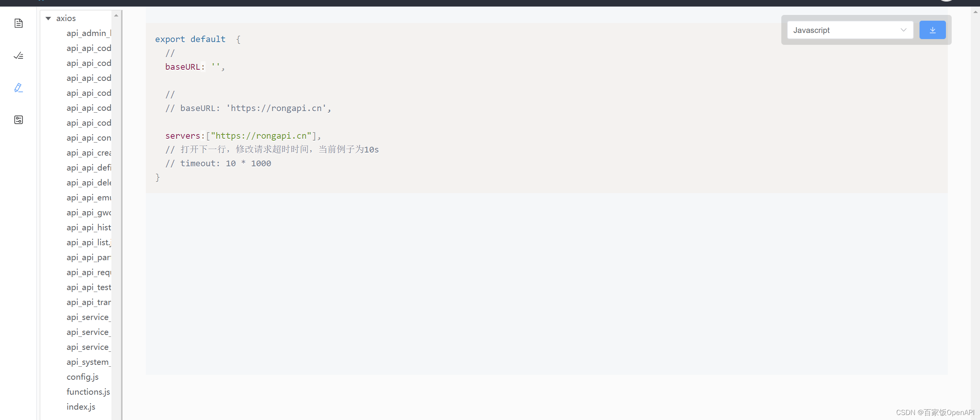Select the blue edit pencil icon
Image resolution: width=980 pixels, height=420 pixels.
click(x=18, y=88)
